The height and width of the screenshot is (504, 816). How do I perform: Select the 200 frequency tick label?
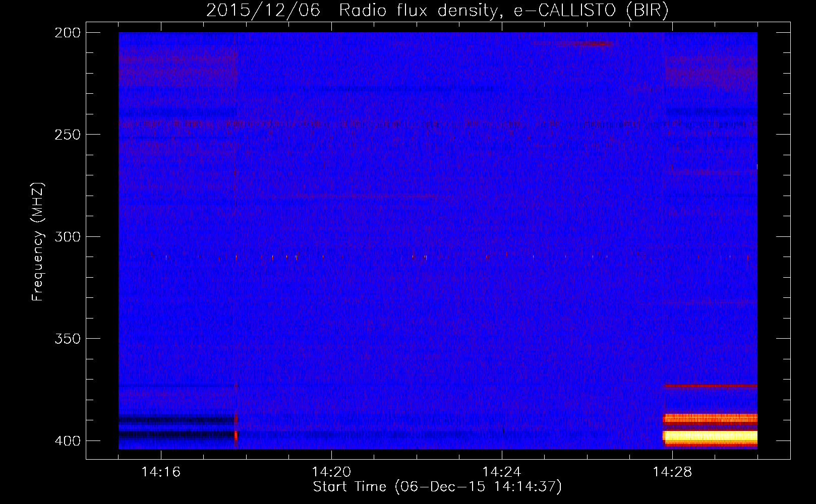click(68, 33)
